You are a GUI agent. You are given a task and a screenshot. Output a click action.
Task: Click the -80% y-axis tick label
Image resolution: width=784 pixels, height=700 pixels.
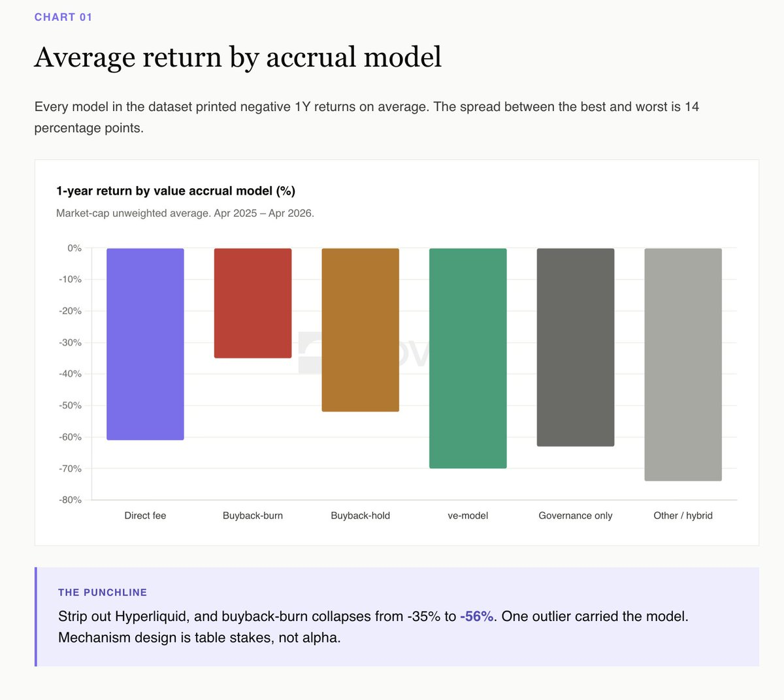point(70,500)
